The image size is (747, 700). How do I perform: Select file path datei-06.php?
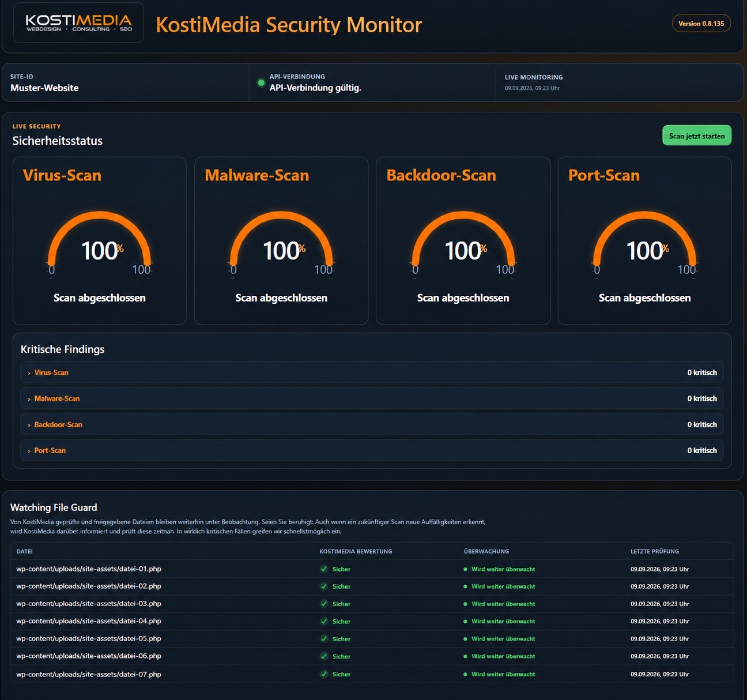tap(89, 656)
